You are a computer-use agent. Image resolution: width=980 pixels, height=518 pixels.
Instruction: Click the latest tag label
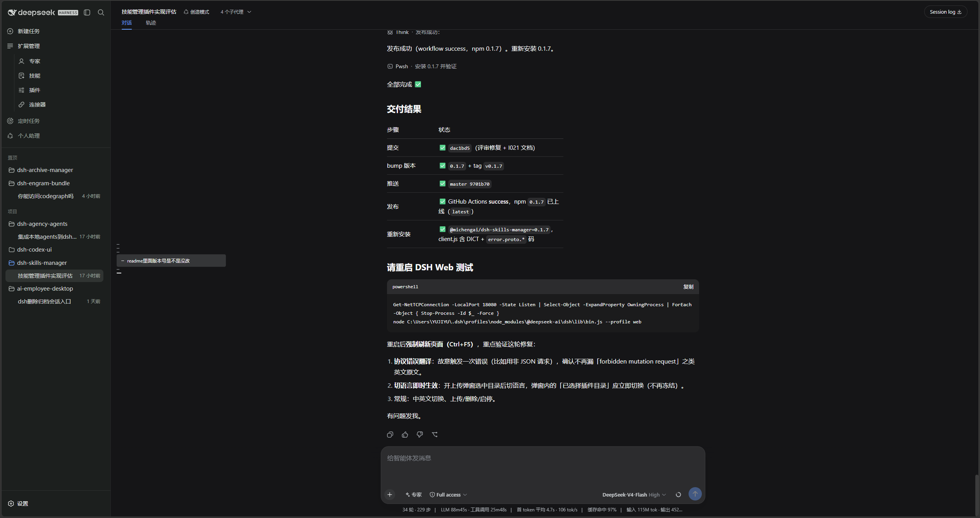point(460,212)
